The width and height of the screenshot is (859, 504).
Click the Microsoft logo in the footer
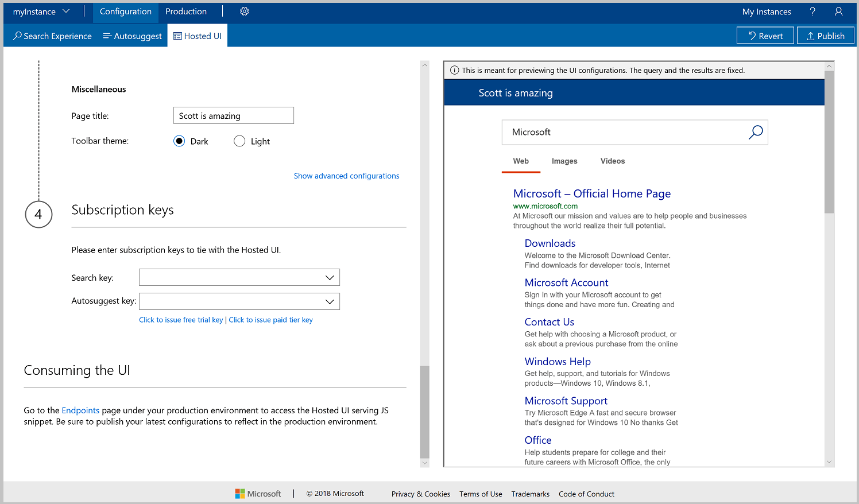tap(258, 493)
